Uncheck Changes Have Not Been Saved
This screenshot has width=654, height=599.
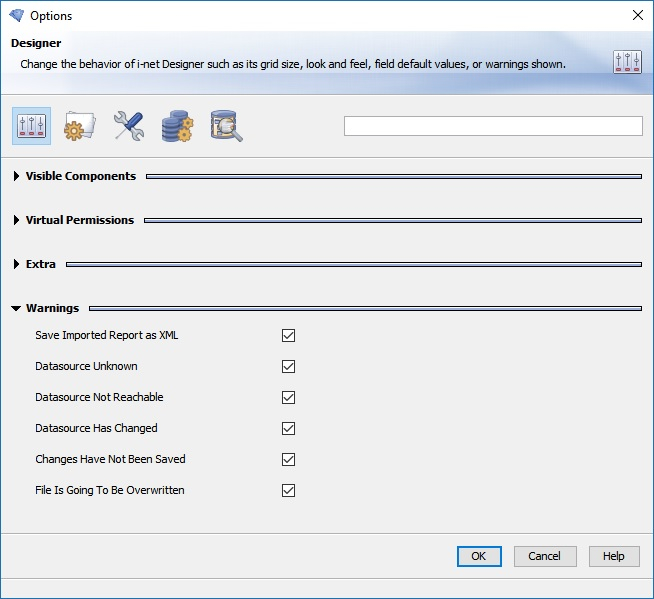pos(289,460)
